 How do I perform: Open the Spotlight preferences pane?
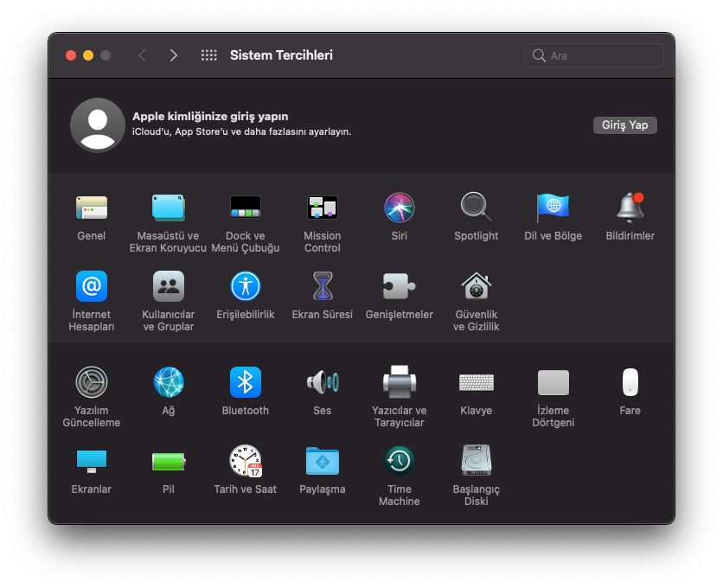(x=477, y=208)
